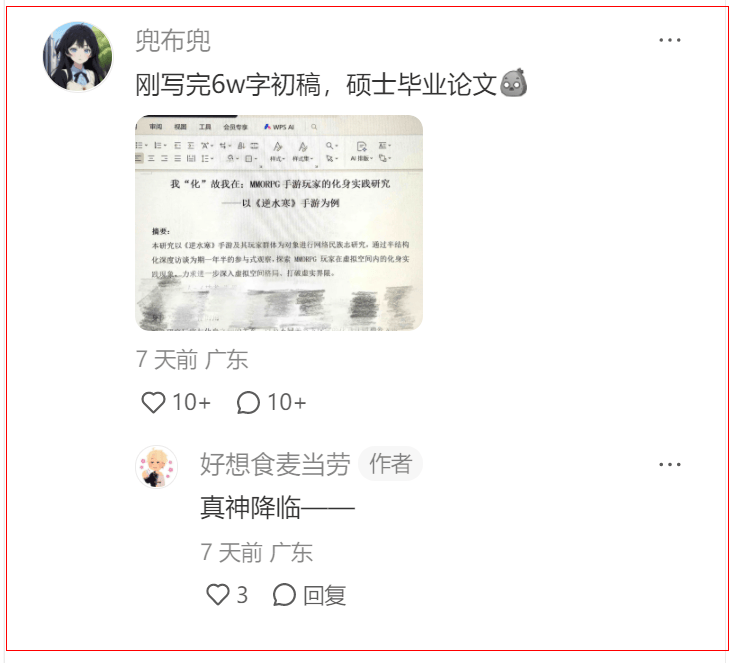Open 好想食麦当劳's profile via username
Screen dimensions: 736x663
point(276,464)
